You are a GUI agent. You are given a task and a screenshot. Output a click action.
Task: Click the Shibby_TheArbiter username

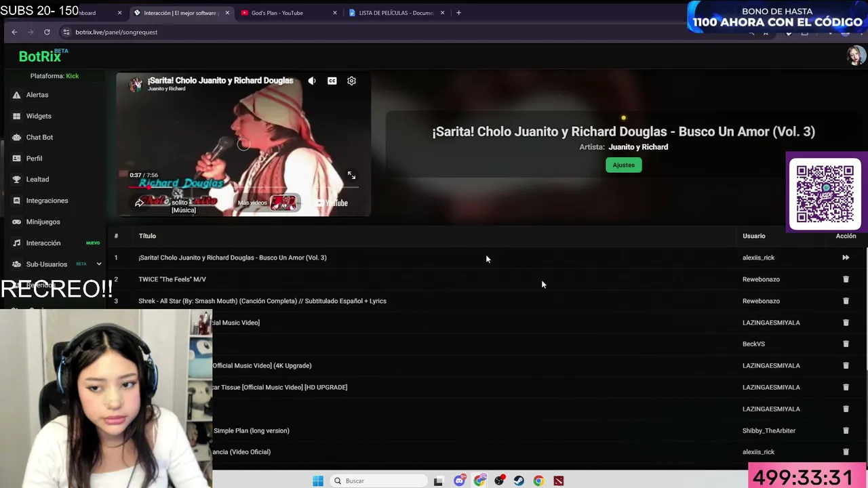[x=769, y=430]
